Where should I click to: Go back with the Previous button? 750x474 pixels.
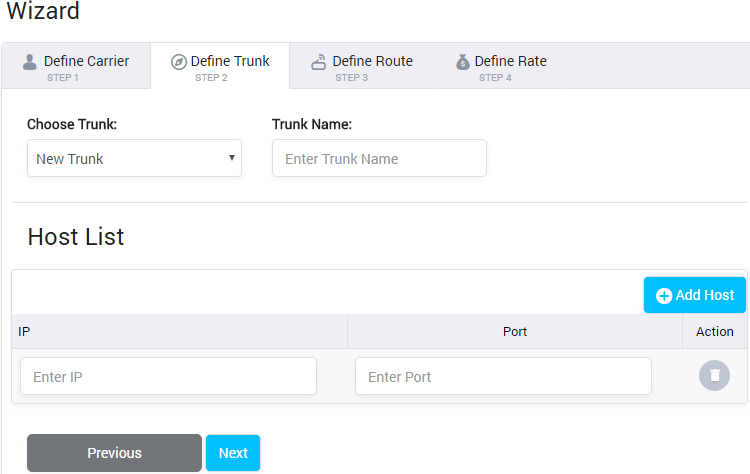pos(114,453)
